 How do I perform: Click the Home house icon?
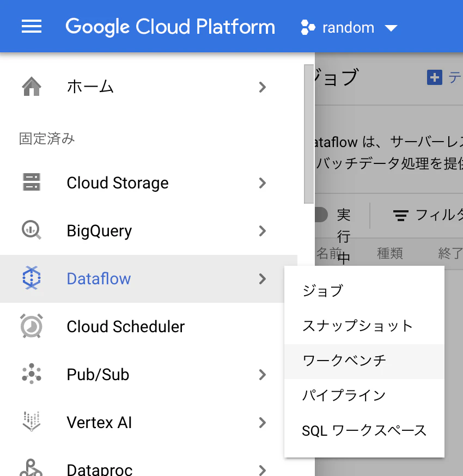pos(32,87)
